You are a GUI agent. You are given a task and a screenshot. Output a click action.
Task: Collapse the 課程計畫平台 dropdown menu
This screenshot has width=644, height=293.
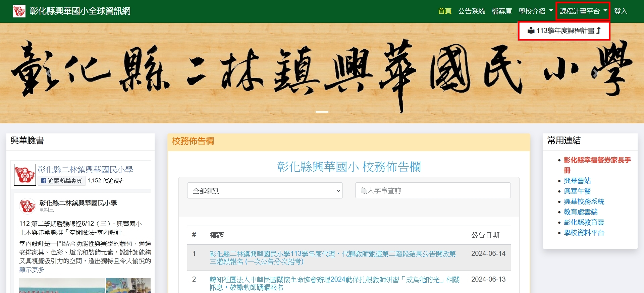[583, 11]
